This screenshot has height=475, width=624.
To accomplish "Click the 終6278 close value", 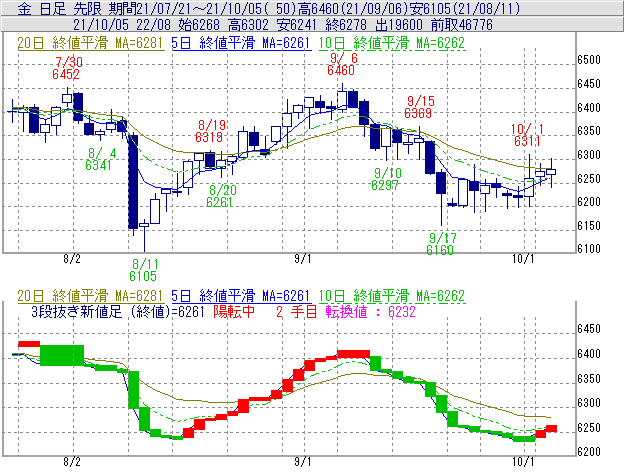I will click(346, 25).
